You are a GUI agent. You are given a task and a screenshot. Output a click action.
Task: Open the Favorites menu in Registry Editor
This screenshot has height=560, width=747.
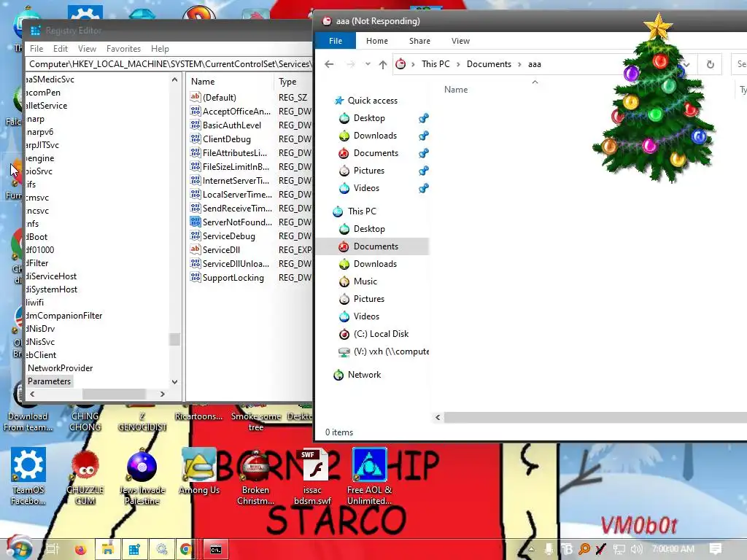tap(123, 49)
